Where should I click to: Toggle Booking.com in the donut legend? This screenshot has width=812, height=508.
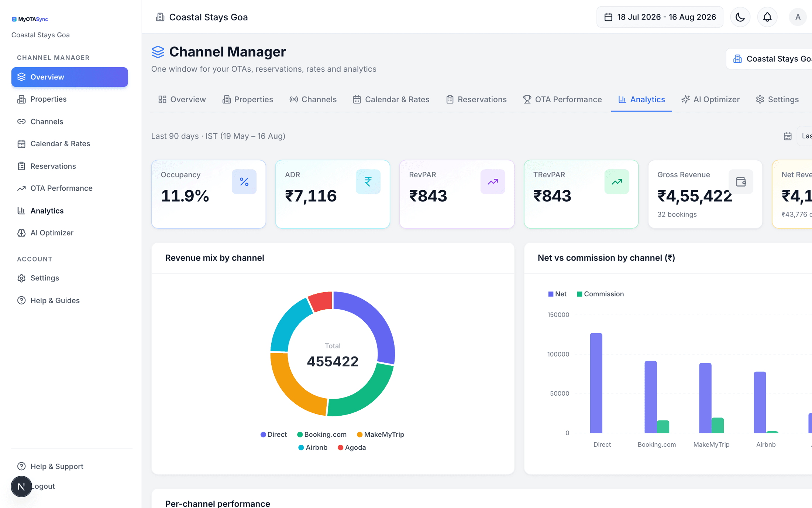(322, 434)
